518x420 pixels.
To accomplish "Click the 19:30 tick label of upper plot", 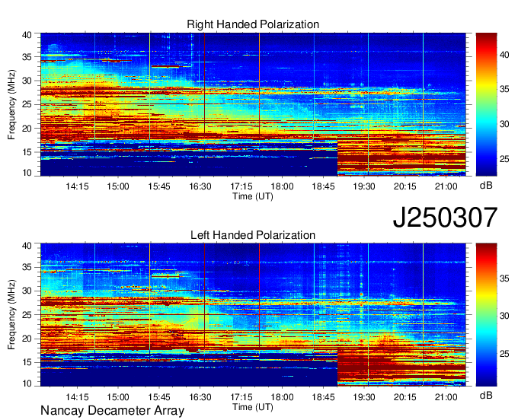I will pos(363,186).
